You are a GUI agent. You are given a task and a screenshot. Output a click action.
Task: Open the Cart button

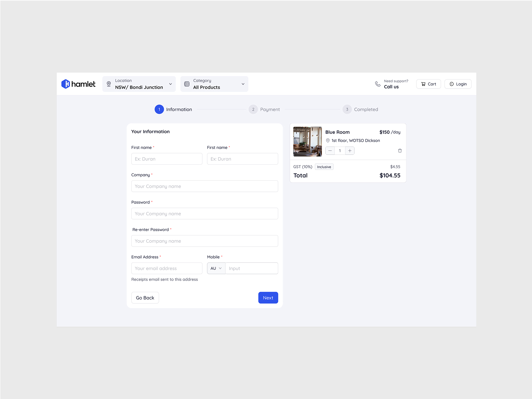click(x=428, y=84)
